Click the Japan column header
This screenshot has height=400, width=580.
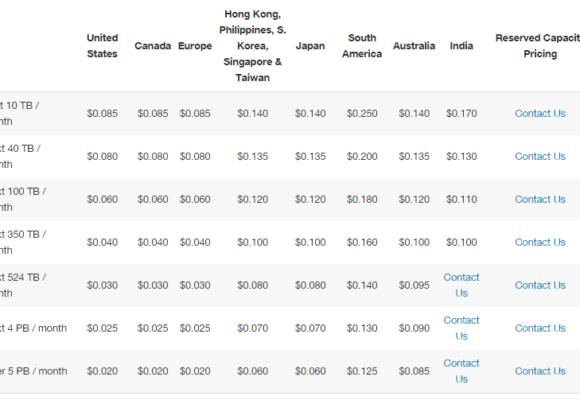(x=310, y=46)
